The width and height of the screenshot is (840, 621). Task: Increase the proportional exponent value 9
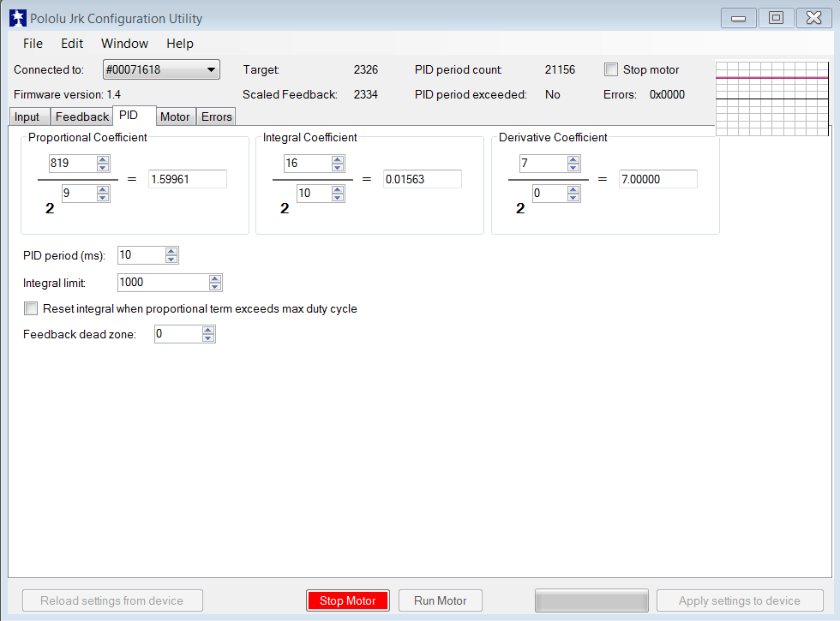103,189
